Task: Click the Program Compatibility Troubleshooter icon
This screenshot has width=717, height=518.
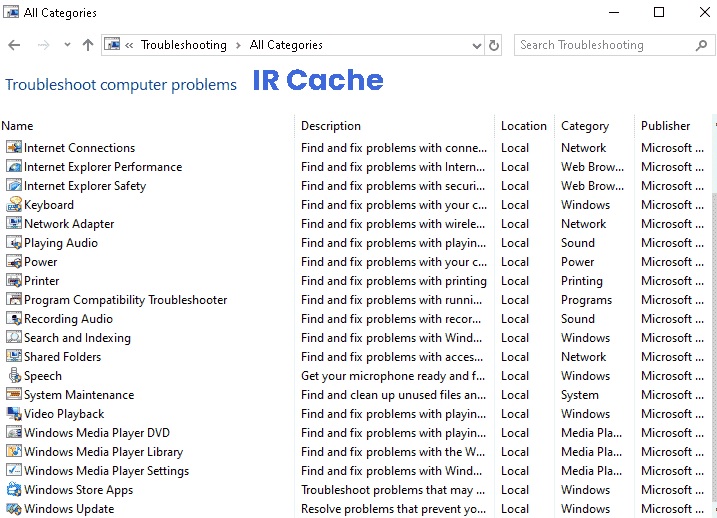Action: point(14,299)
